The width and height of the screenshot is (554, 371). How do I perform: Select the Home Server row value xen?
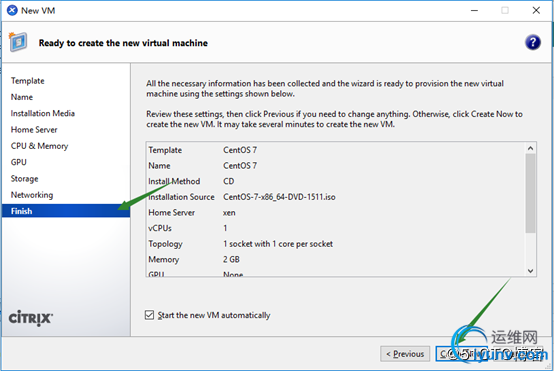click(229, 213)
